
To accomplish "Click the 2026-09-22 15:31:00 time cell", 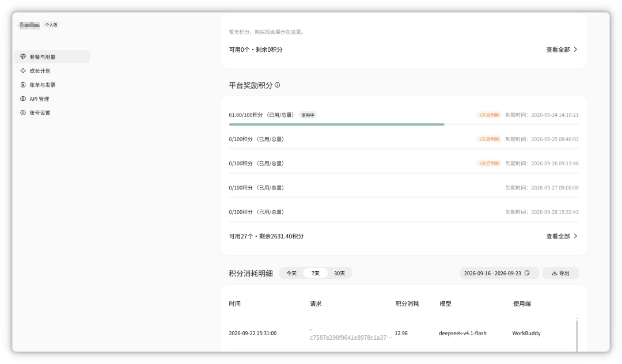I will point(253,333).
